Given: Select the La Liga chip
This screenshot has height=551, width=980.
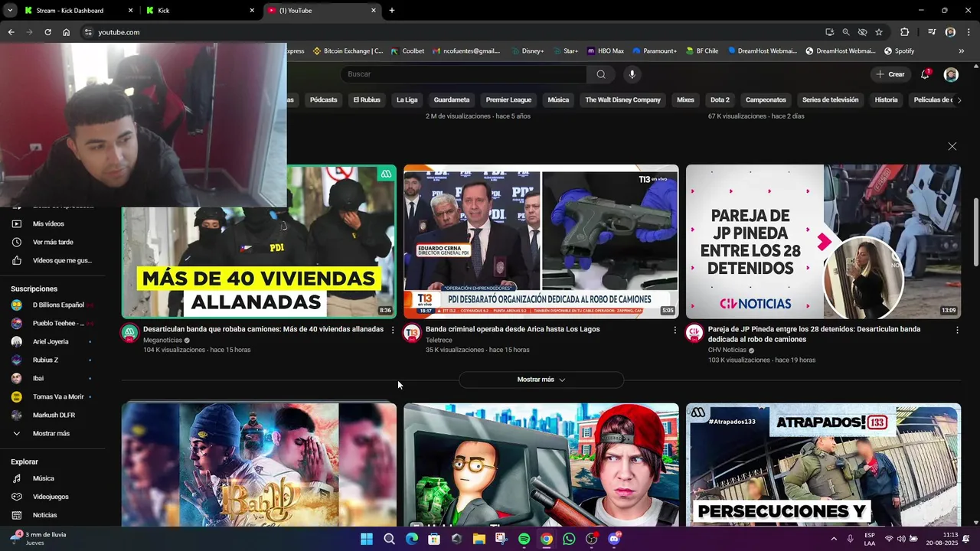Looking at the screenshot, I should [407, 99].
